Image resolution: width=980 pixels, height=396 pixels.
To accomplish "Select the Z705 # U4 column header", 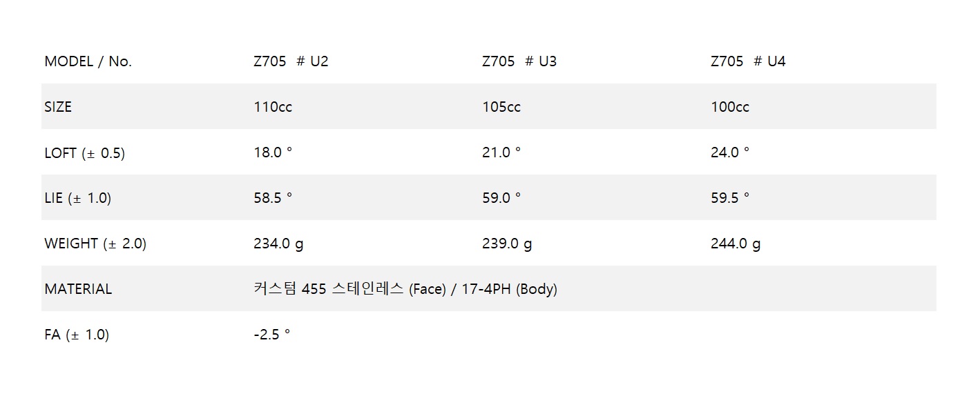I will coord(748,61).
